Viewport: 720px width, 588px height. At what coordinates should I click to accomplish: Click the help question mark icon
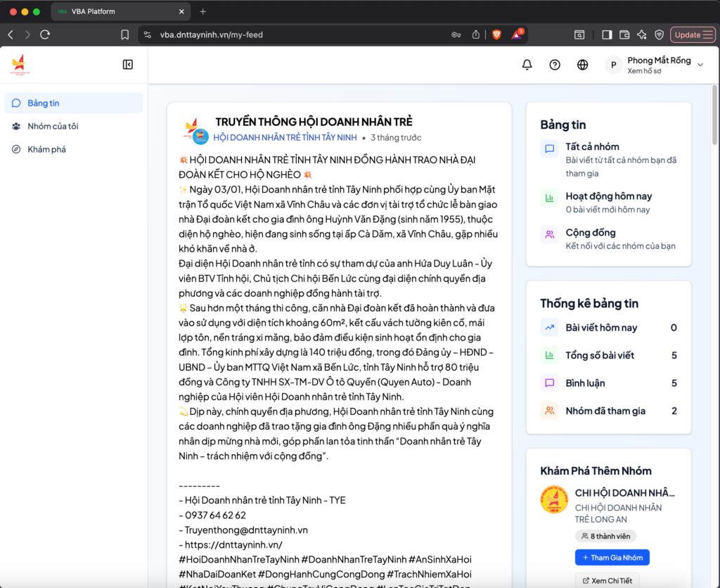point(555,65)
